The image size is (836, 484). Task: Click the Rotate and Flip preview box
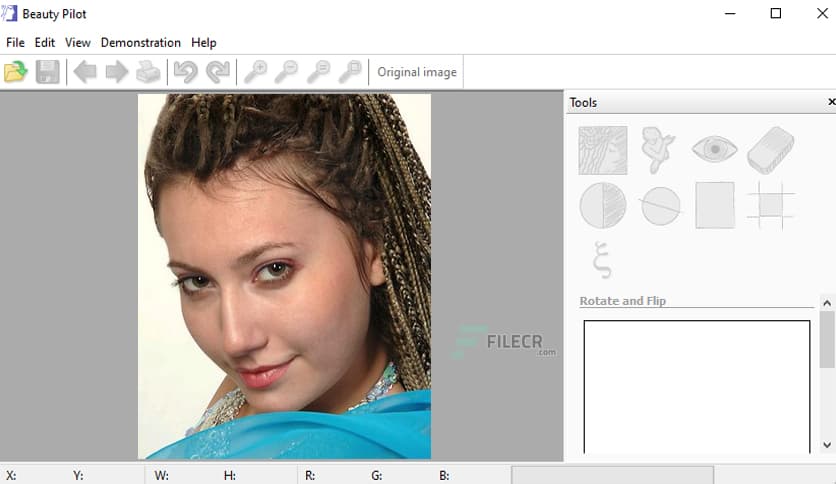(x=697, y=387)
